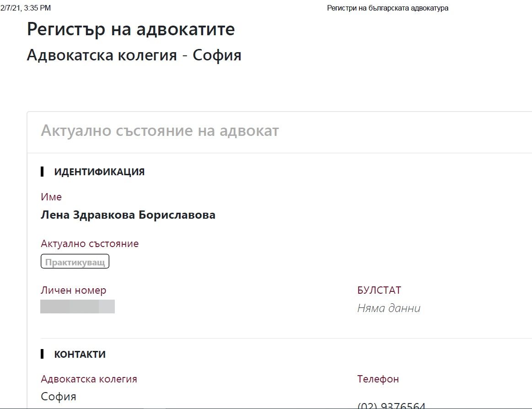Click the Актуално състояние field label
Viewport: 532px width, 409px height.
pos(90,243)
